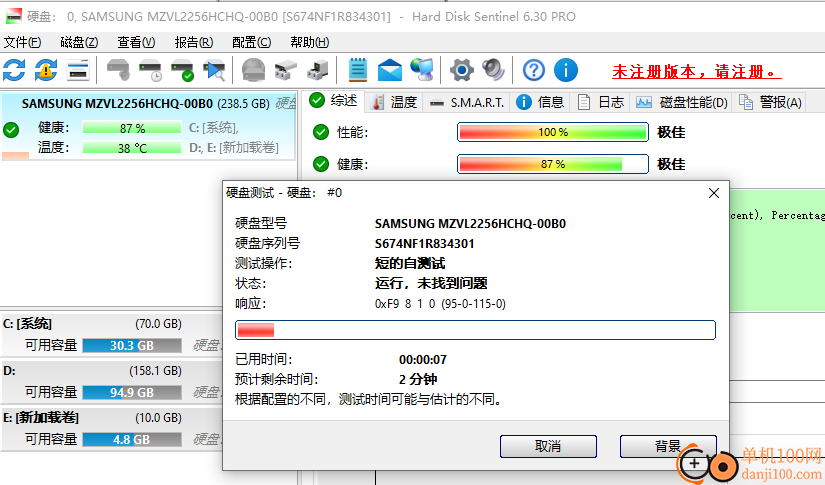Click the 性能 100 % bar
Screen dimensions: 825x485
coord(552,132)
